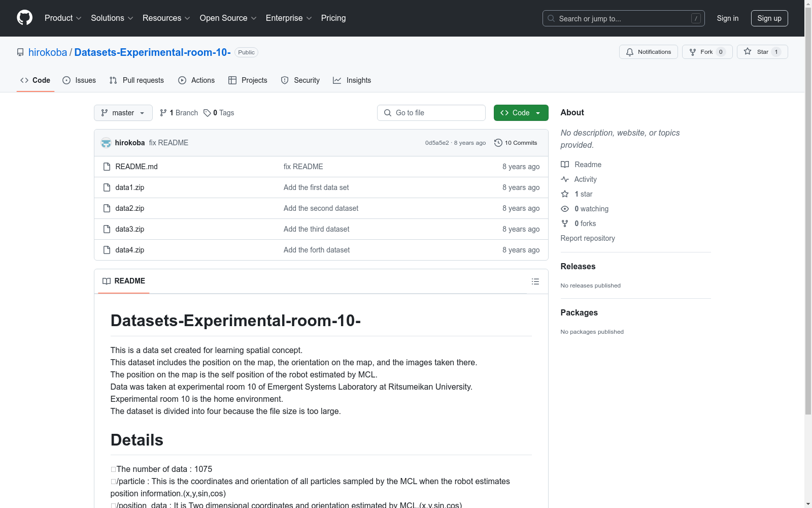Switch to the Projects tab
The width and height of the screenshot is (812, 508).
(x=248, y=80)
